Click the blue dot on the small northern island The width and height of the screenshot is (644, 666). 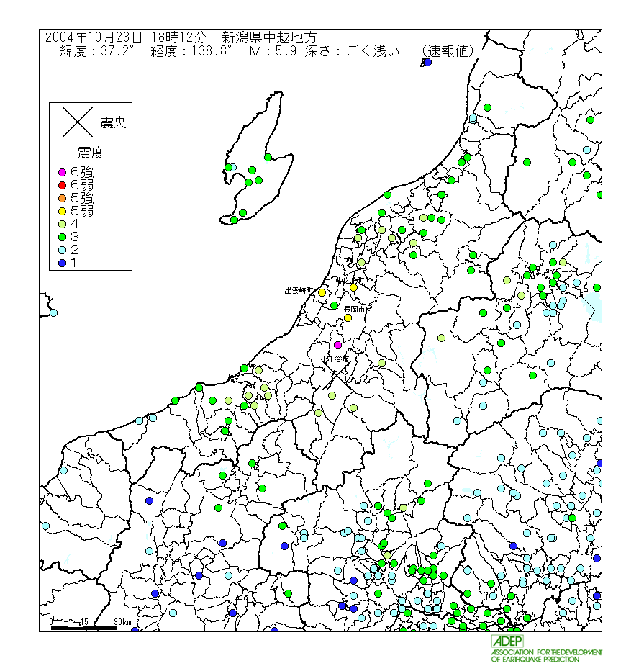click(x=428, y=63)
